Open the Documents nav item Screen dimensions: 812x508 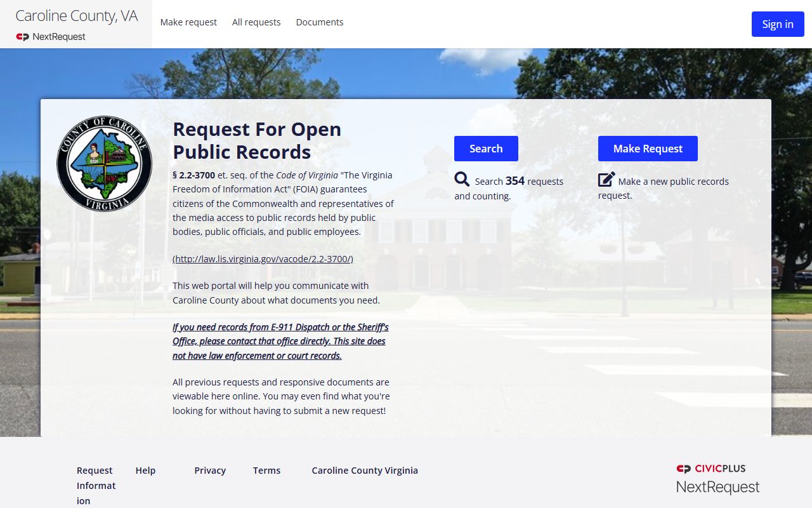pyautogui.click(x=320, y=22)
